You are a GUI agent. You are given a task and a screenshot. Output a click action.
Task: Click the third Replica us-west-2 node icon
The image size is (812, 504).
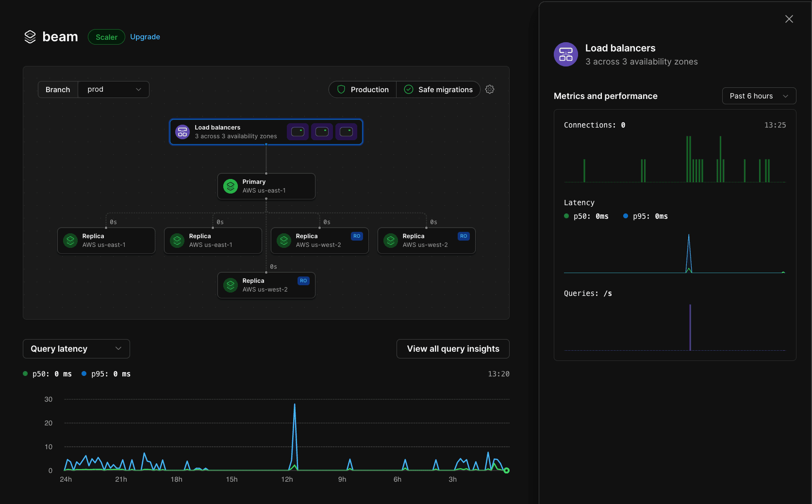point(284,241)
